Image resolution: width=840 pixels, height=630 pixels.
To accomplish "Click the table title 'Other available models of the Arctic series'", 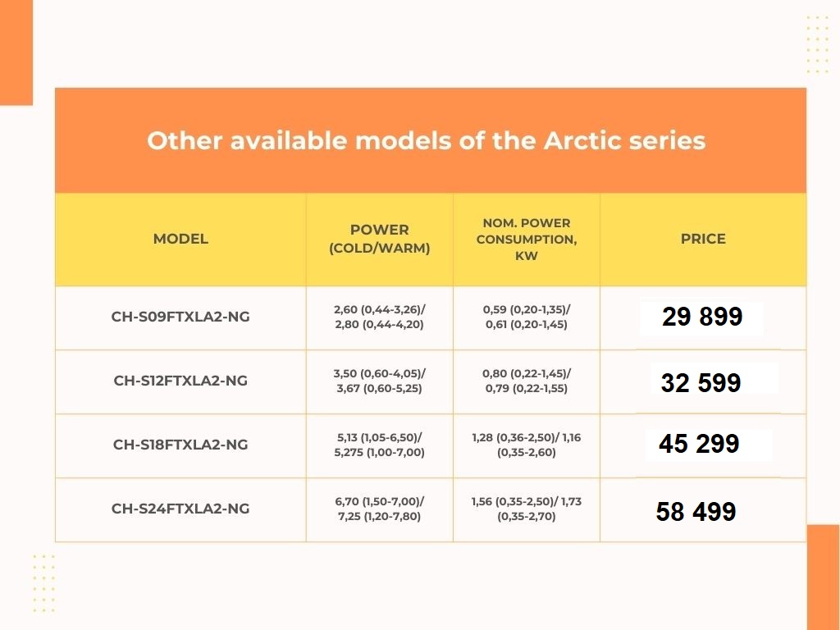I will coord(426,140).
